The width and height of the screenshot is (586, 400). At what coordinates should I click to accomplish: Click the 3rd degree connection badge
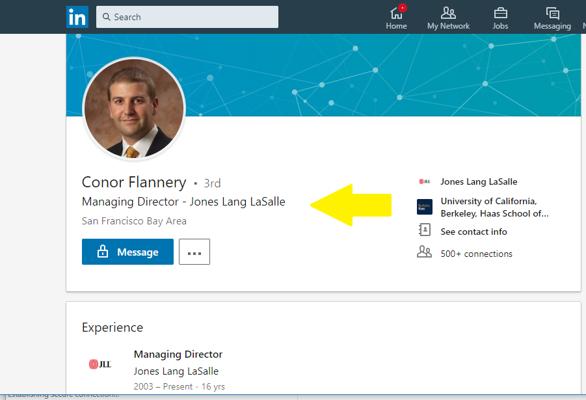(212, 183)
